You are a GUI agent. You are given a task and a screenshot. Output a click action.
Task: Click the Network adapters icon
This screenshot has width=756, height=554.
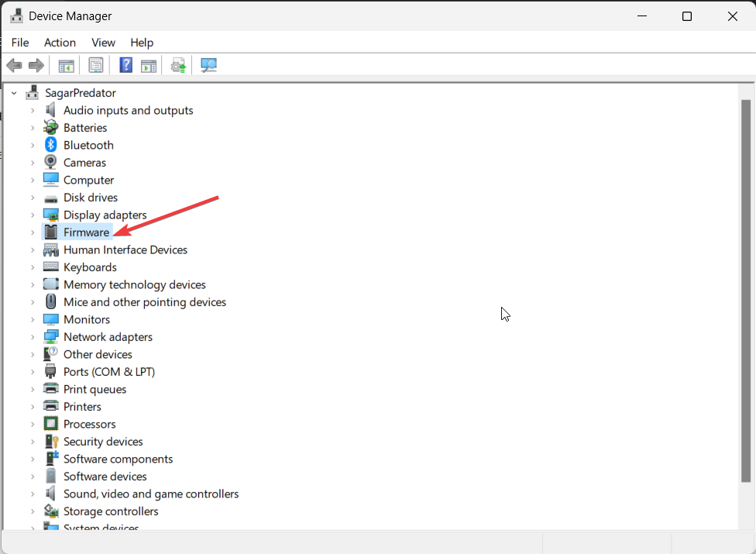tap(50, 336)
